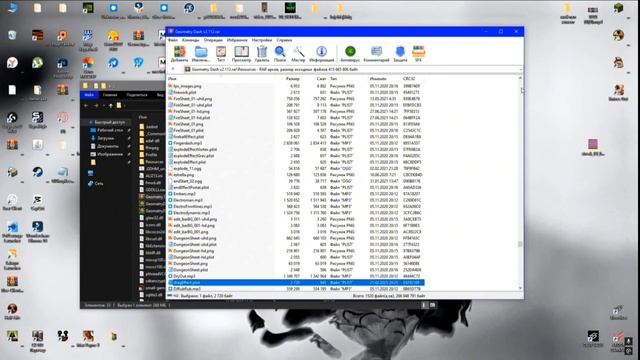Open the Избранное menu in WinRAR
This screenshot has width=640, height=360.
coord(237,40)
